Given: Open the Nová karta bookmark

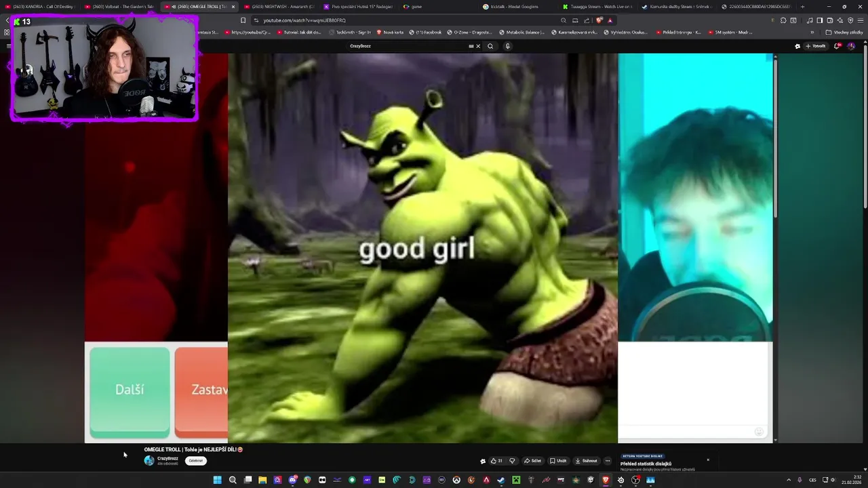Looking at the screenshot, I should 390,32.
